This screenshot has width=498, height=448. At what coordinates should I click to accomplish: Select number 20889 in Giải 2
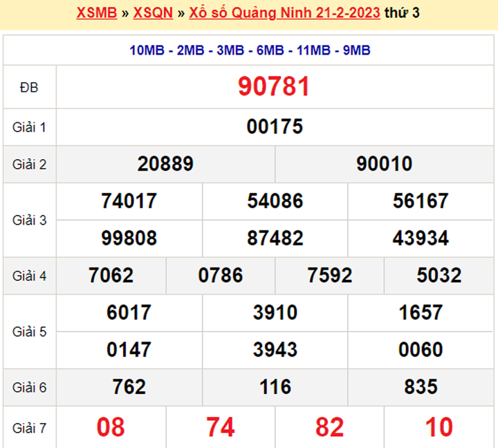tap(165, 164)
